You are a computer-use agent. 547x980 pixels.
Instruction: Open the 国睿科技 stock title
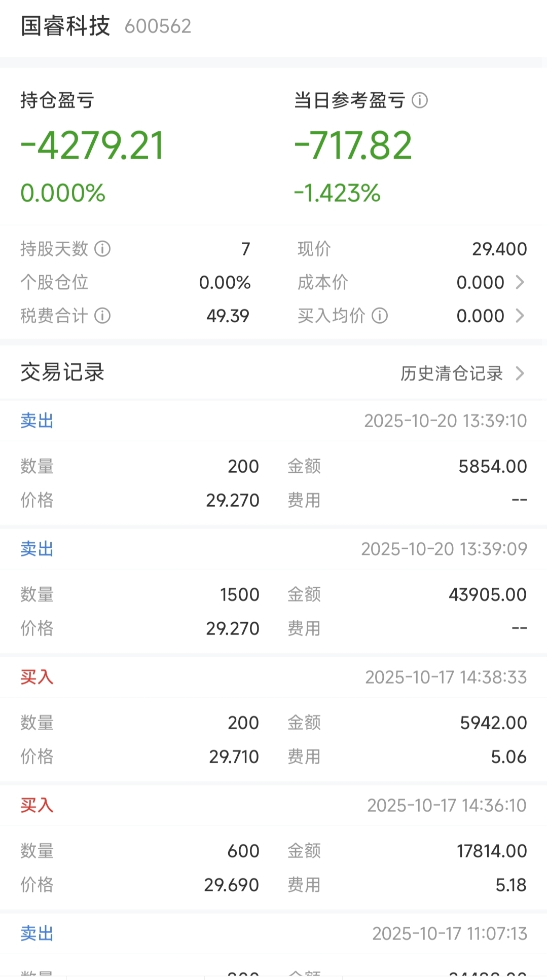coord(65,26)
